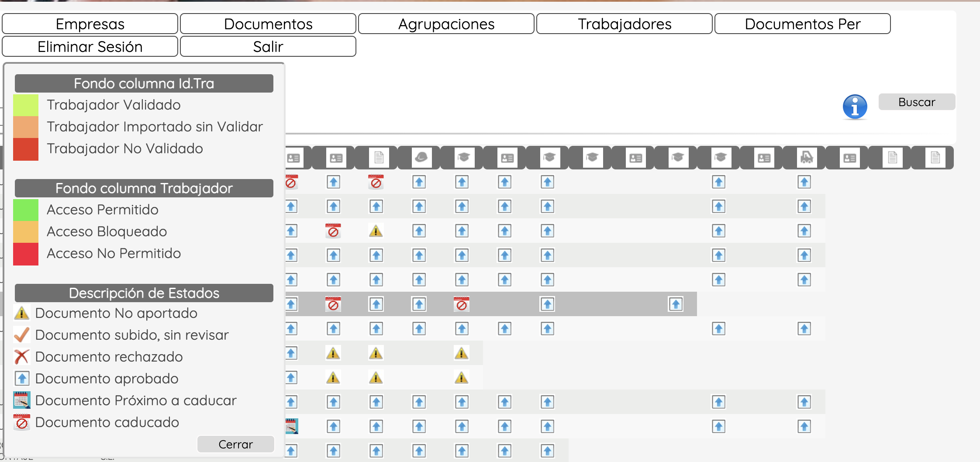Click the 'Documento rechazado' red X legend icon
980x462 pixels.
pyautogui.click(x=21, y=357)
